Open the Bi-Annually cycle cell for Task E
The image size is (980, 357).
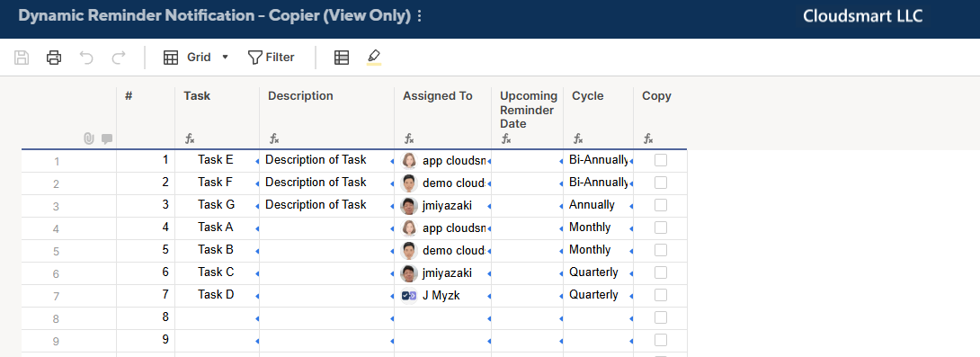(x=599, y=161)
